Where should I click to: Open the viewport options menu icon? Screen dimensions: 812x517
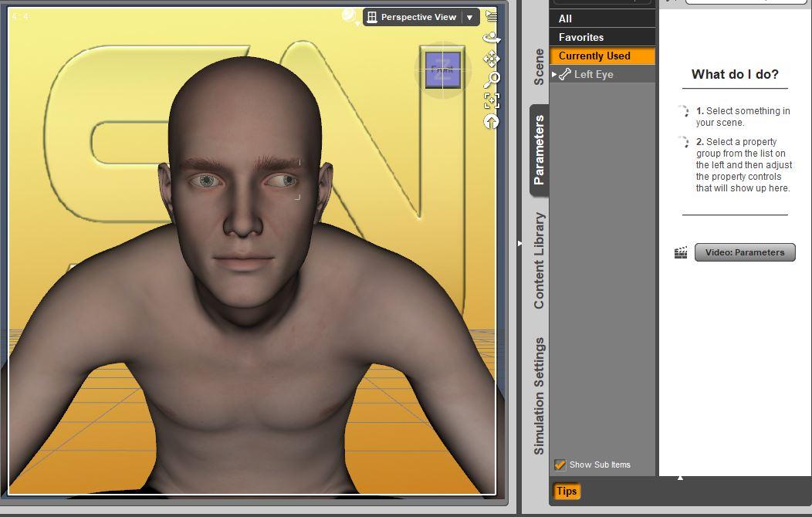pos(492,16)
